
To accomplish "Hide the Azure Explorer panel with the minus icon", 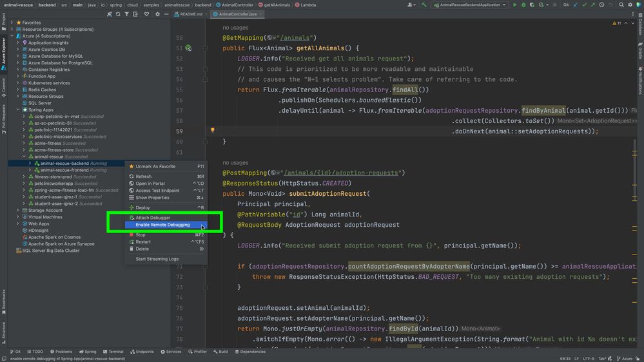I will click(166, 14).
